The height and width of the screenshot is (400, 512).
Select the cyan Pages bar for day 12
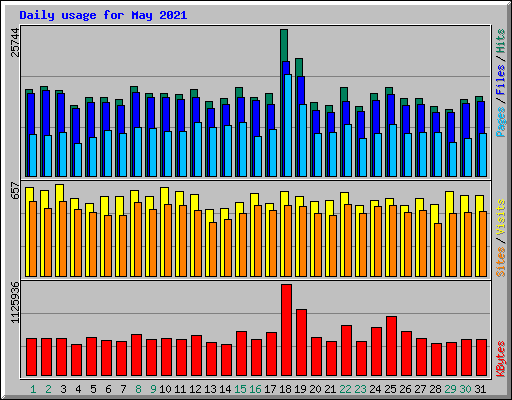pyautogui.click(x=198, y=149)
